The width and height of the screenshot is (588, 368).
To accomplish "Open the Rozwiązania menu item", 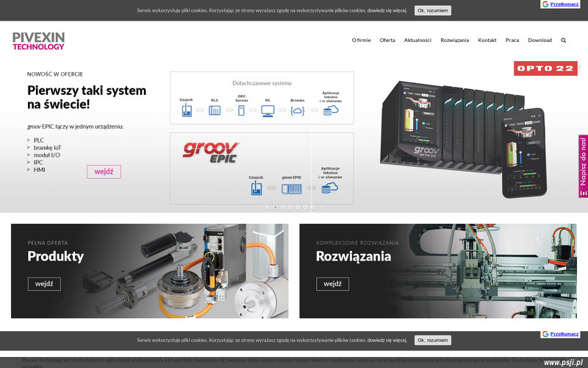I will click(x=454, y=40).
